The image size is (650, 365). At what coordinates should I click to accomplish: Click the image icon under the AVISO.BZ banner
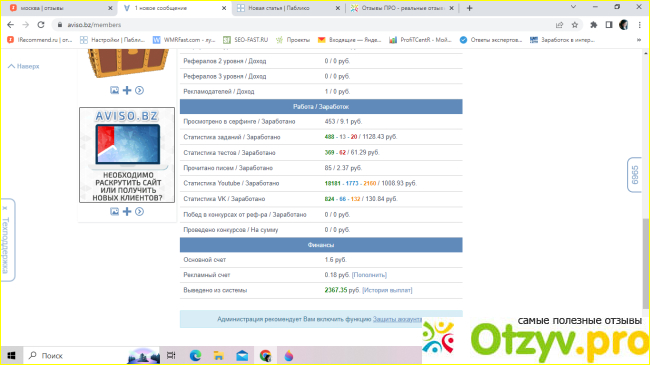(114, 212)
